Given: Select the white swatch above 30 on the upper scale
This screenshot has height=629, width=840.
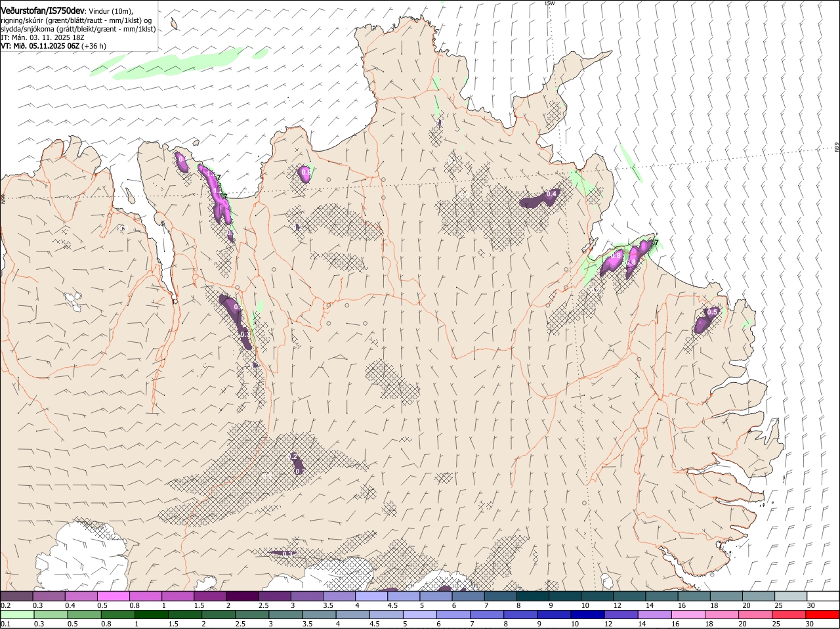Looking at the screenshot, I should 823,596.
